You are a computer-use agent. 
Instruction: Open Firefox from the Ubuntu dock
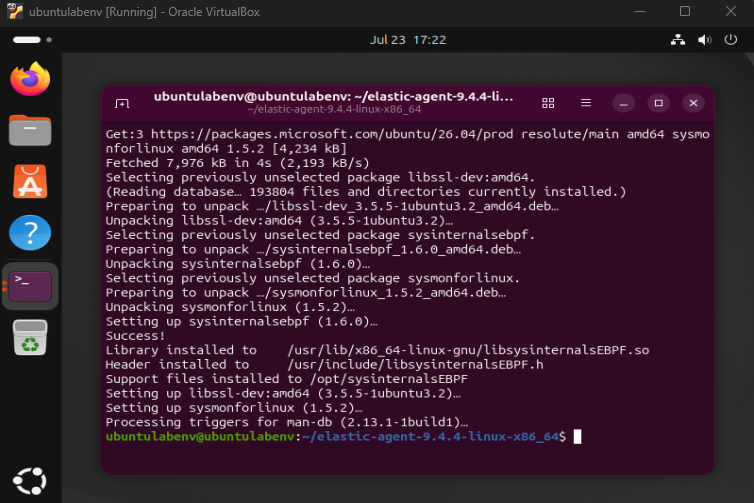click(x=30, y=79)
